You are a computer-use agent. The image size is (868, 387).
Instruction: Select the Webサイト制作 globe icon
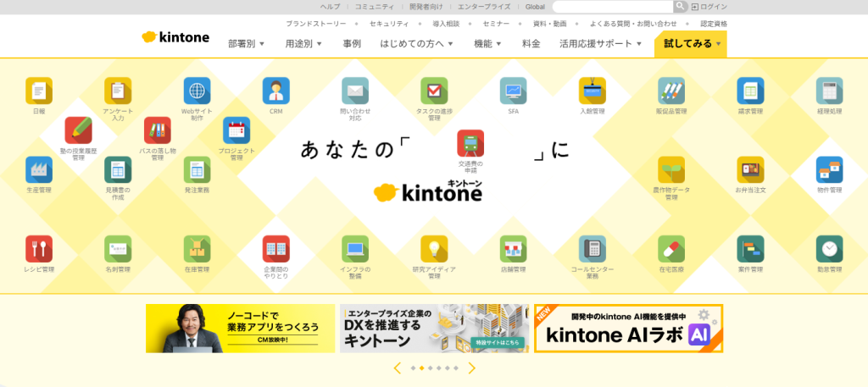tap(197, 91)
